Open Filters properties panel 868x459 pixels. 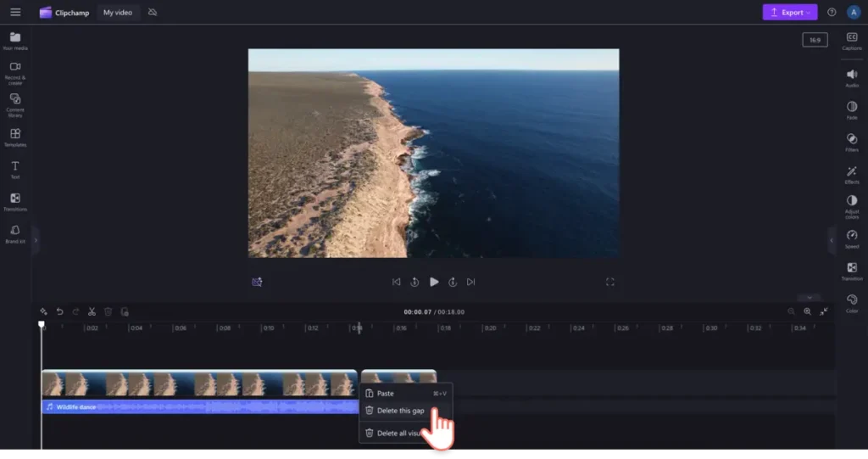click(852, 143)
